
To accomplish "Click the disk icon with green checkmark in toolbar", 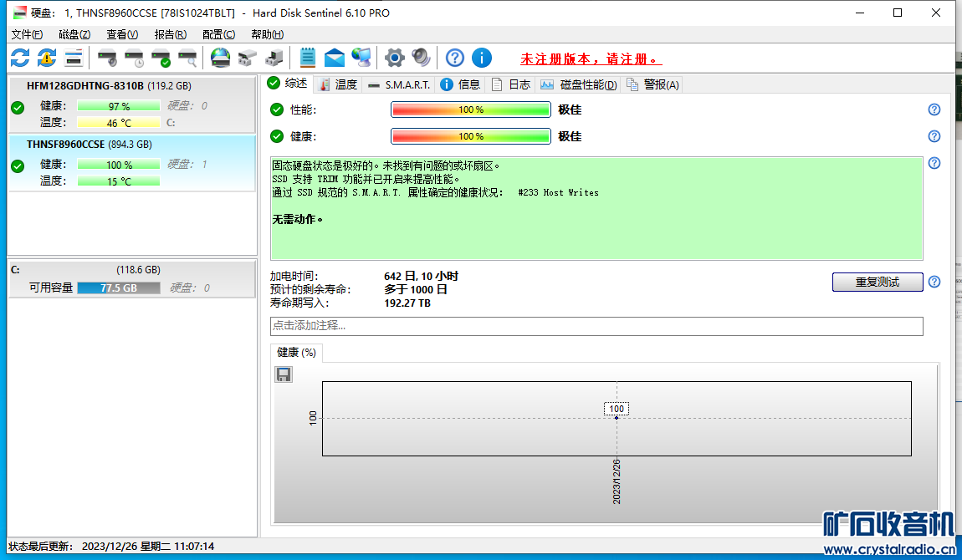I will click(x=161, y=58).
